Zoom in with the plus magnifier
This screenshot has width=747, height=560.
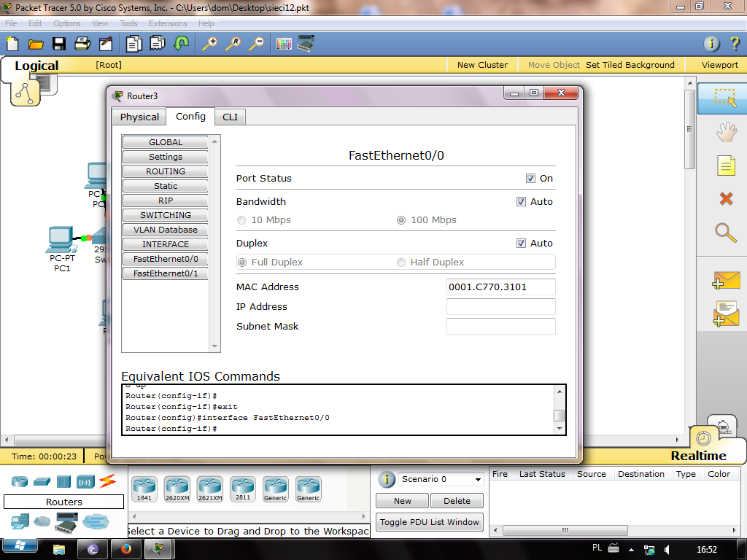coord(209,44)
